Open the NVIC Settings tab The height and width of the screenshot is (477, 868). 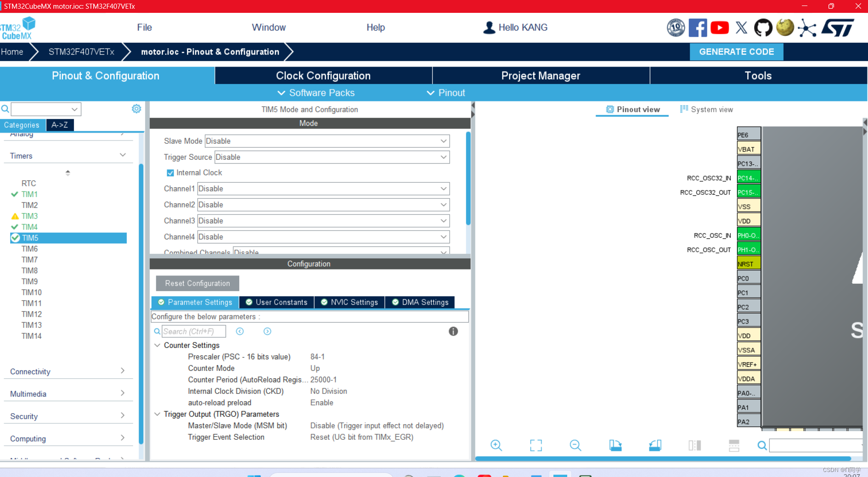click(349, 302)
